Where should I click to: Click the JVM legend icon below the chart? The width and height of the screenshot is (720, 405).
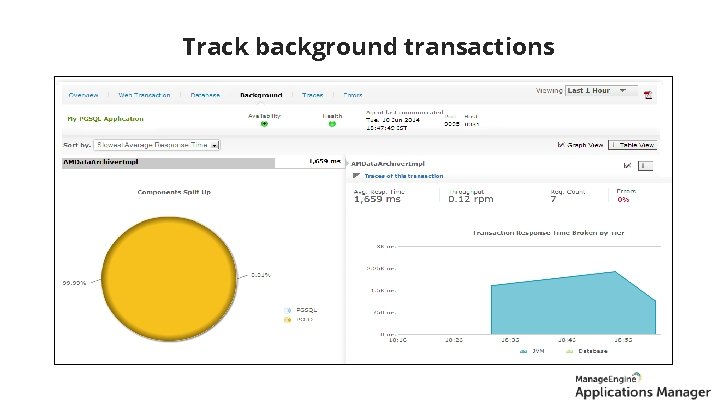click(x=523, y=351)
